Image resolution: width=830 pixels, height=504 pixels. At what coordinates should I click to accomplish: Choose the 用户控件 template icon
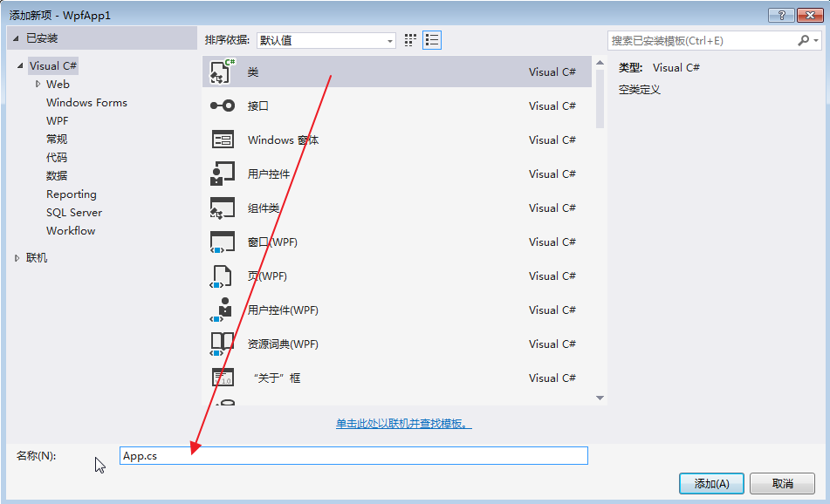[x=223, y=174]
